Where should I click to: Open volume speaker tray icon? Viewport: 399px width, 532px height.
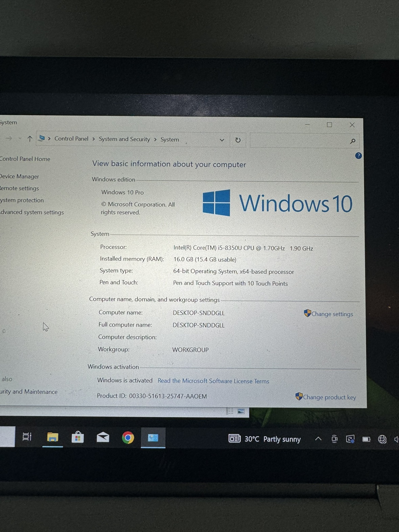pos(396,439)
